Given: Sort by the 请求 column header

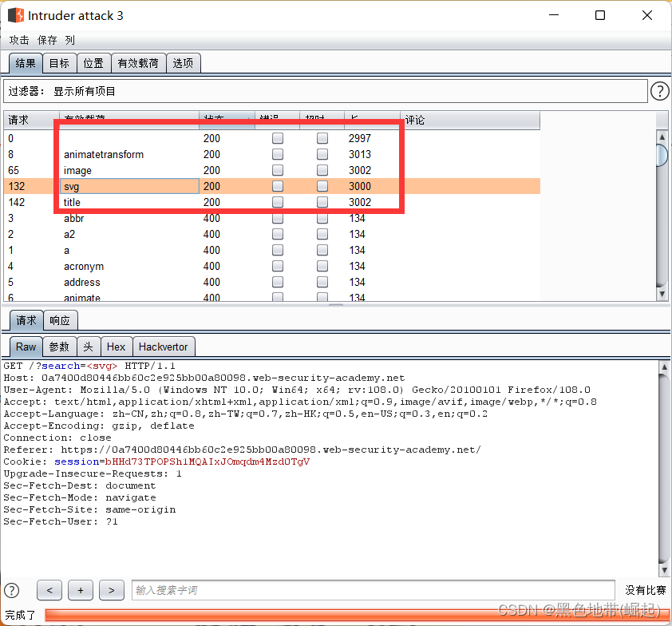Looking at the screenshot, I should [x=31, y=120].
